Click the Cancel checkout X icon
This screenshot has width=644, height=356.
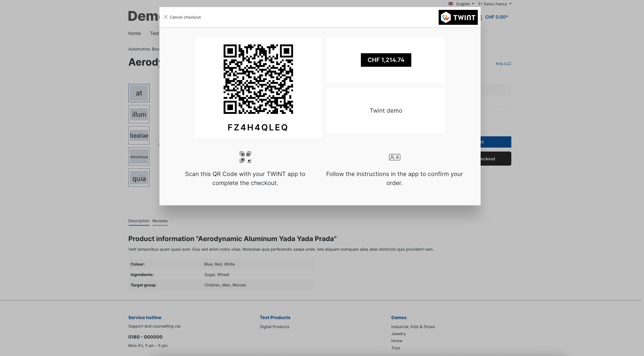coord(166,17)
